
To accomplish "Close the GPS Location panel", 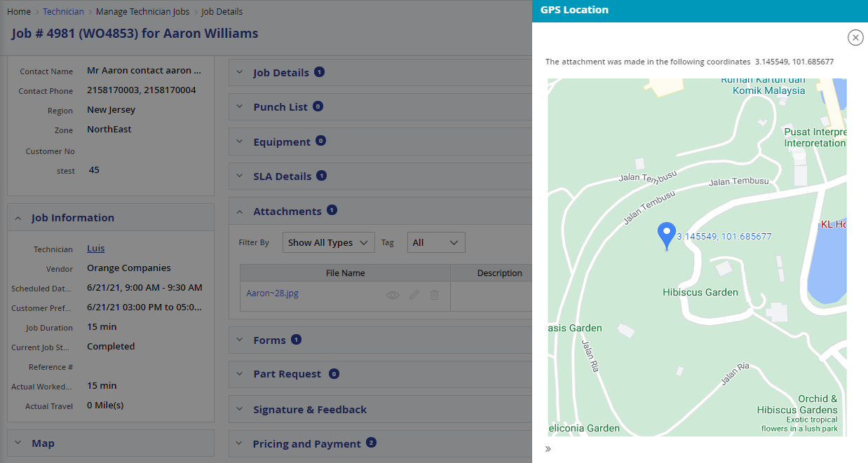I will pyautogui.click(x=855, y=37).
